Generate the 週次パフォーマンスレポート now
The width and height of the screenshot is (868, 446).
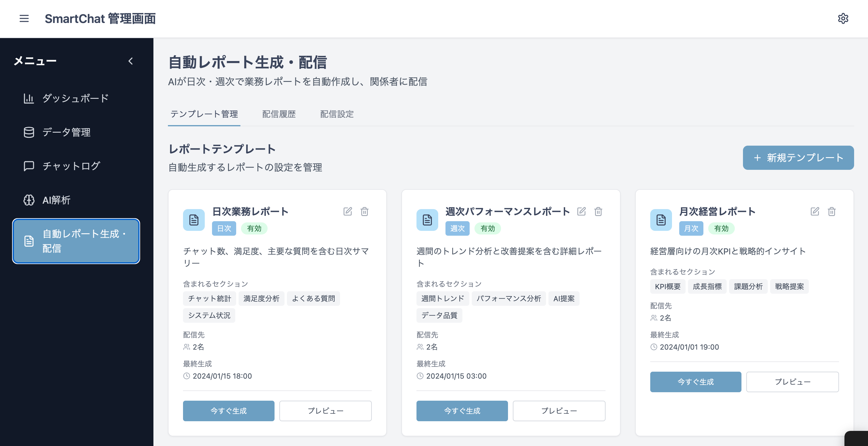point(462,411)
